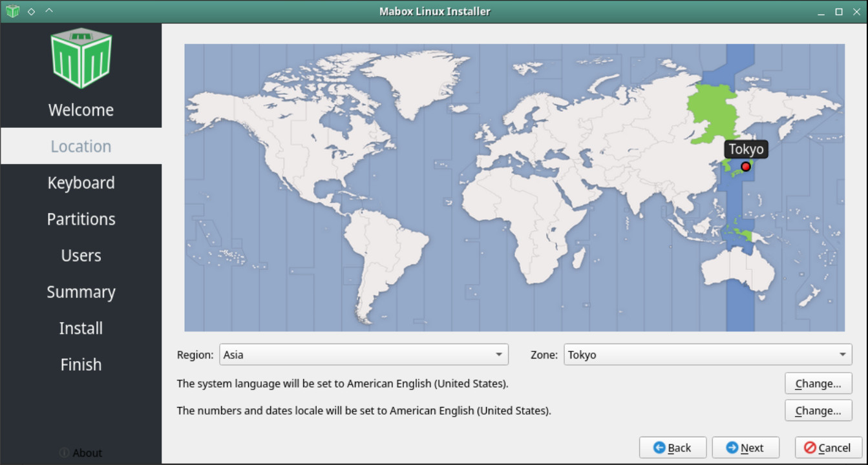Click the Back button
Image resolution: width=868 pixels, height=465 pixels.
coord(672,448)
